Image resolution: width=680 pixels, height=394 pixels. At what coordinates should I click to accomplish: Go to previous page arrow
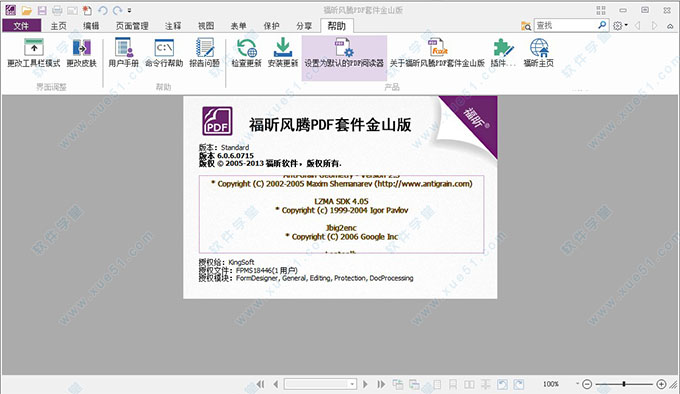point(276,384)
